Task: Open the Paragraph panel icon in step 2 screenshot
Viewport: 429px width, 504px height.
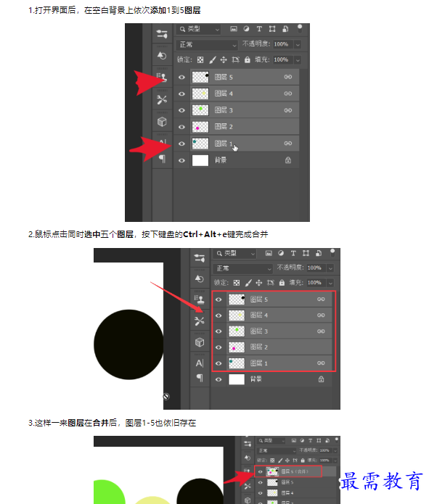Action: coord(200,378)
